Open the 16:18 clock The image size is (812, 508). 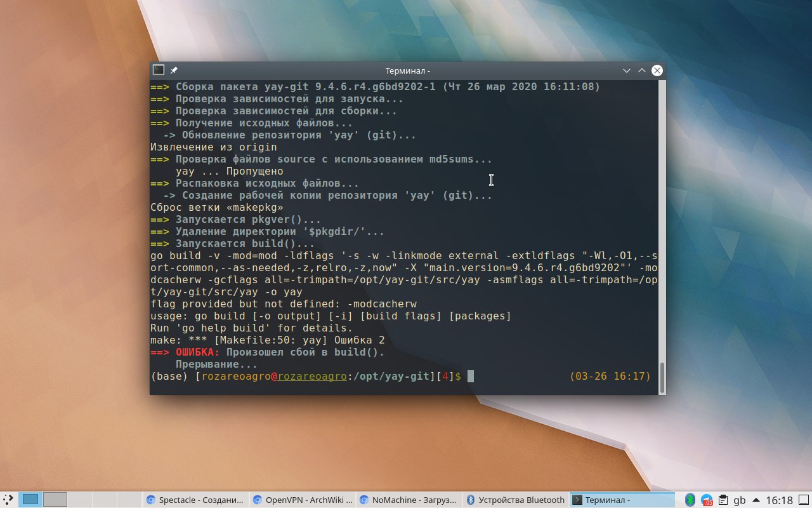click(779, 500)
